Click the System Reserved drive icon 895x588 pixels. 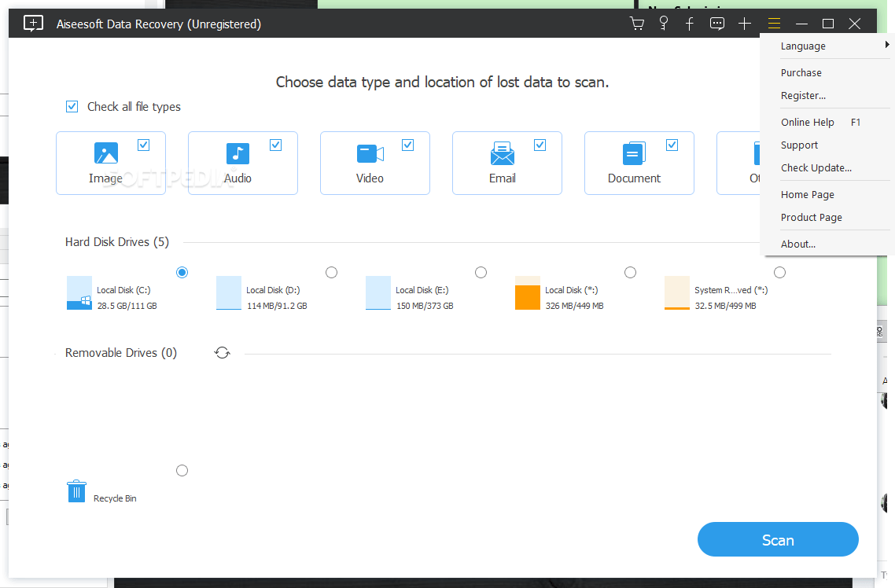pos(677,293)
